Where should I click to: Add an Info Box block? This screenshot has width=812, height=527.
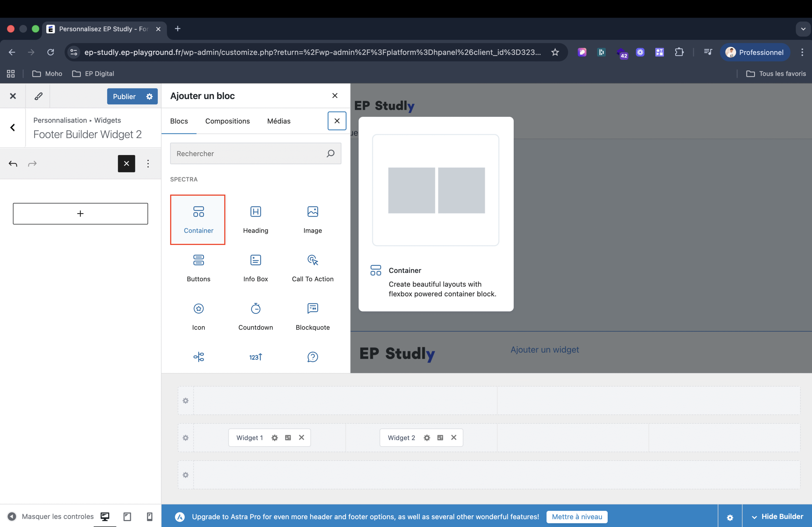pos(256,268)
